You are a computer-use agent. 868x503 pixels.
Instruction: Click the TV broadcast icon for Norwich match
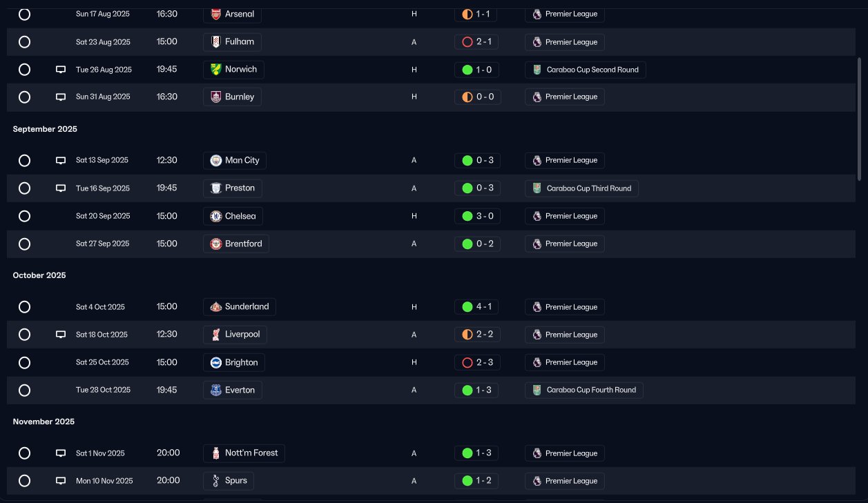click(61, 70)
